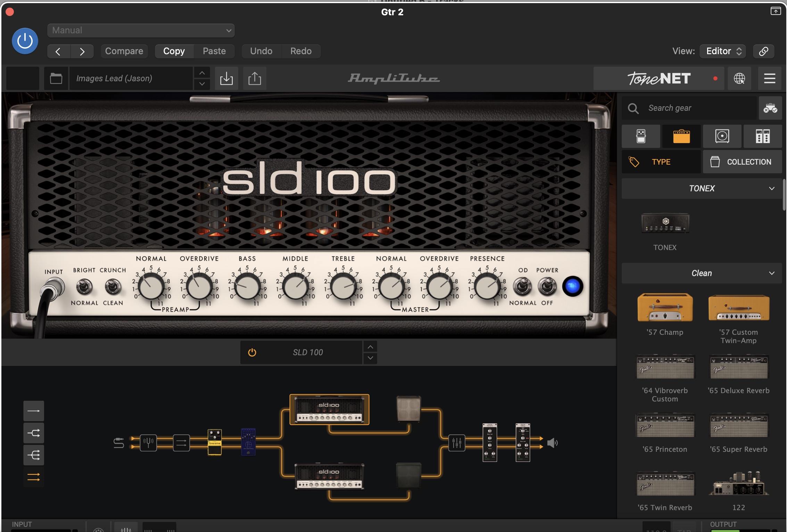
Task: Click the mixer block in signal chain
Action: [457, 443]
